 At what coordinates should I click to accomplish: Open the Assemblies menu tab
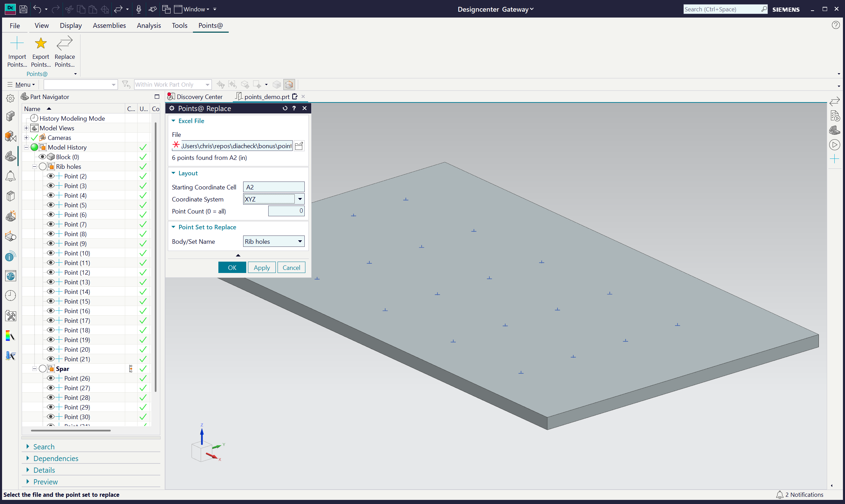tap(109, 25)
